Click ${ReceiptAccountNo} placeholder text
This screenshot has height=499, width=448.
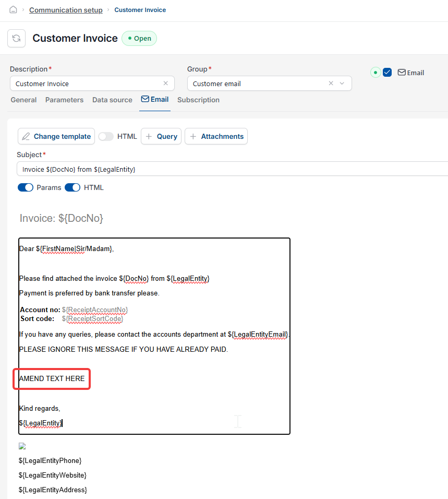(x=95, y=310)
